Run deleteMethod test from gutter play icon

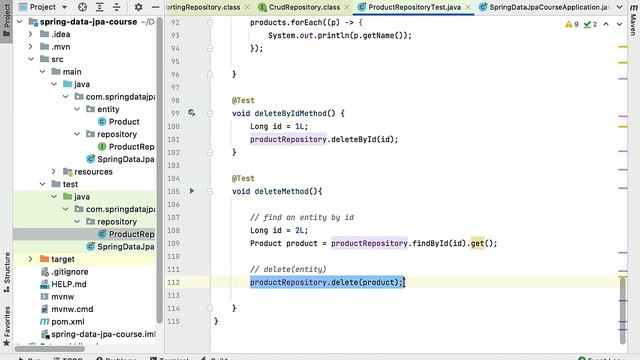191,191
